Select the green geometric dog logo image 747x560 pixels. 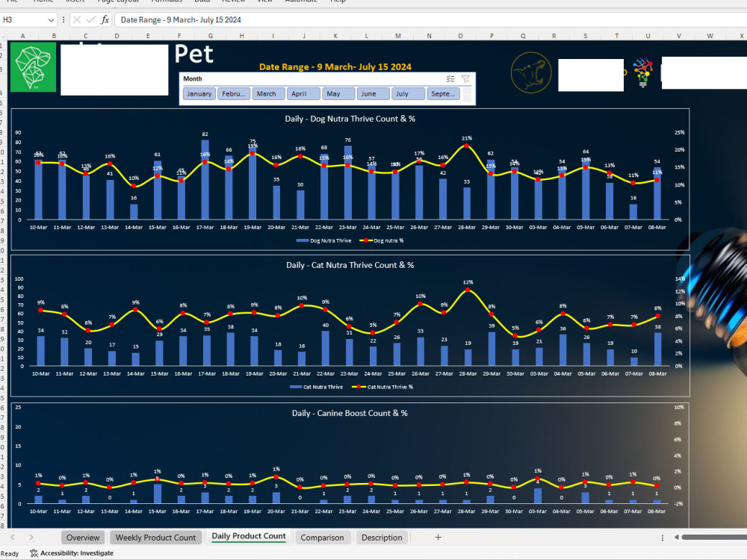33,66
